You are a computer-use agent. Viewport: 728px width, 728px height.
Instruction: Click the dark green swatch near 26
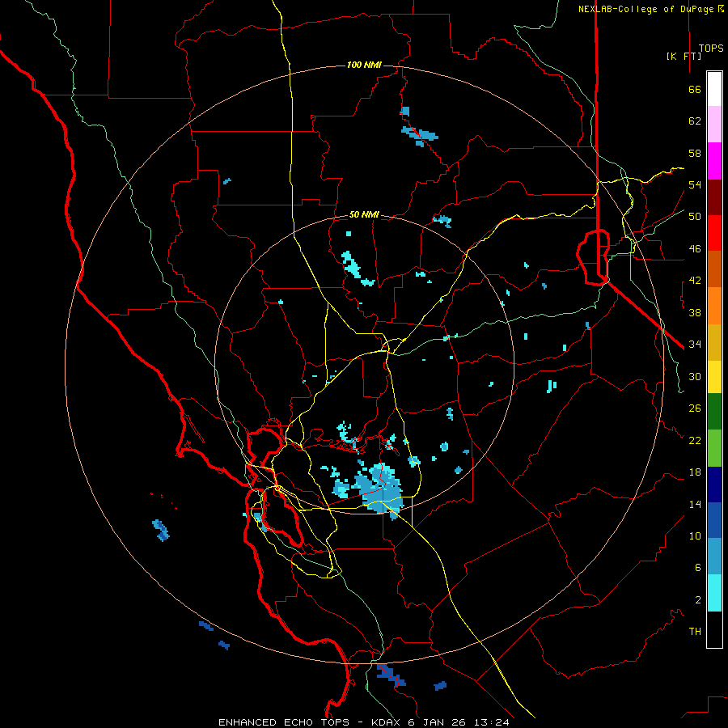tap(714, 412)
